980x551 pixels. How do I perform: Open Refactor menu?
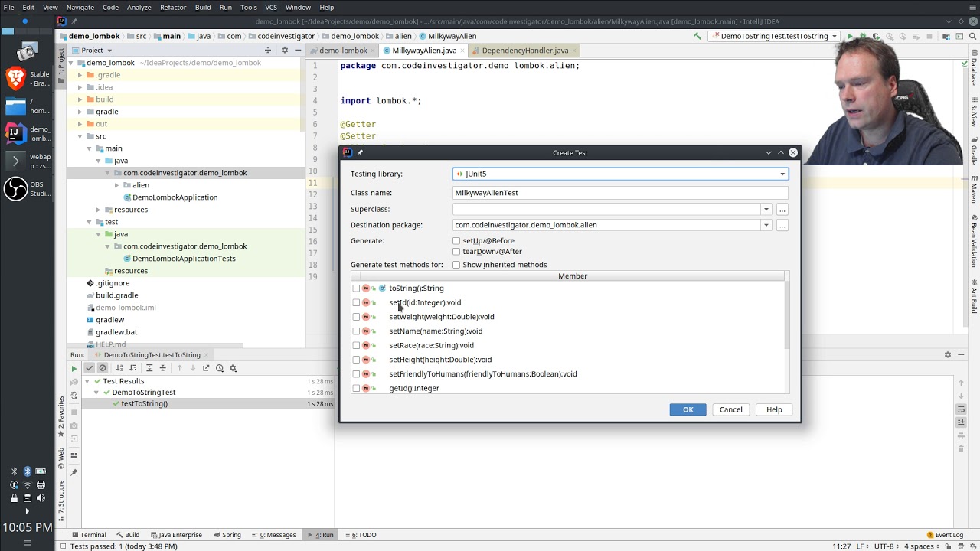coord(173,7)
